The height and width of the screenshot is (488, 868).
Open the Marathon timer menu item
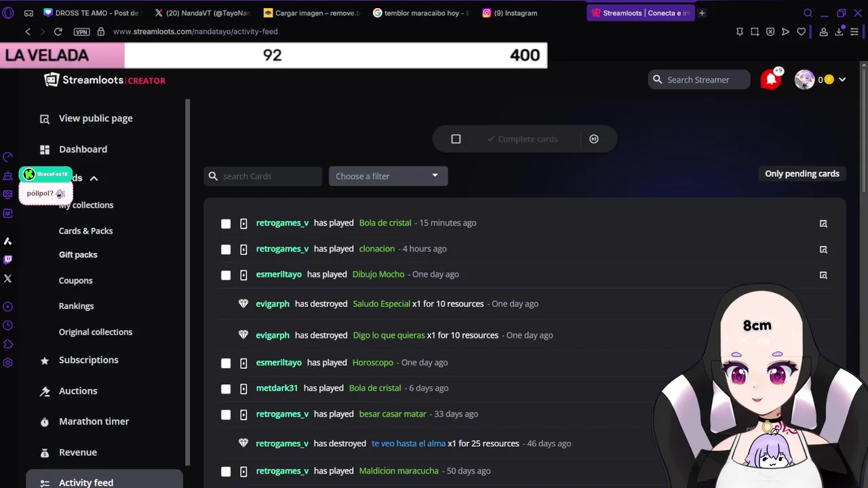point(94,422)
